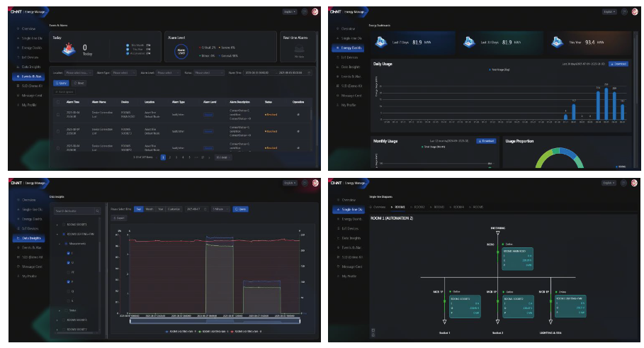The image size is (644, 348).
Task: Open the 5 Minute interval dropdown
Action: click(220, 209)
